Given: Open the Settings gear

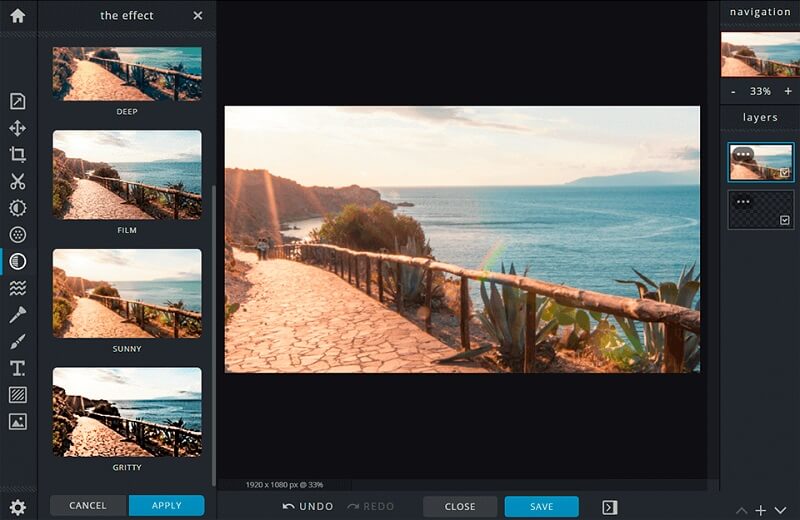Looking at the screenshot, I should coord(17,507).
